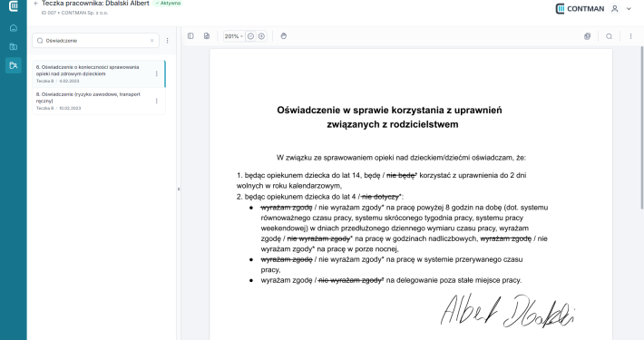Zoom in on the document
The width and height of the screenshot is (644, 340).
coord(261,36)
